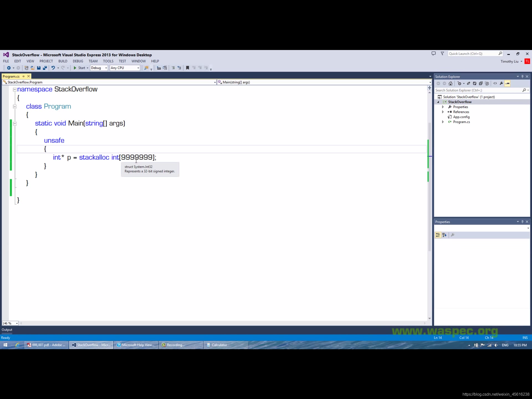Click the Pending Changes Filter clock icon
Screen dimensions: 532x399
click(459, 83)
